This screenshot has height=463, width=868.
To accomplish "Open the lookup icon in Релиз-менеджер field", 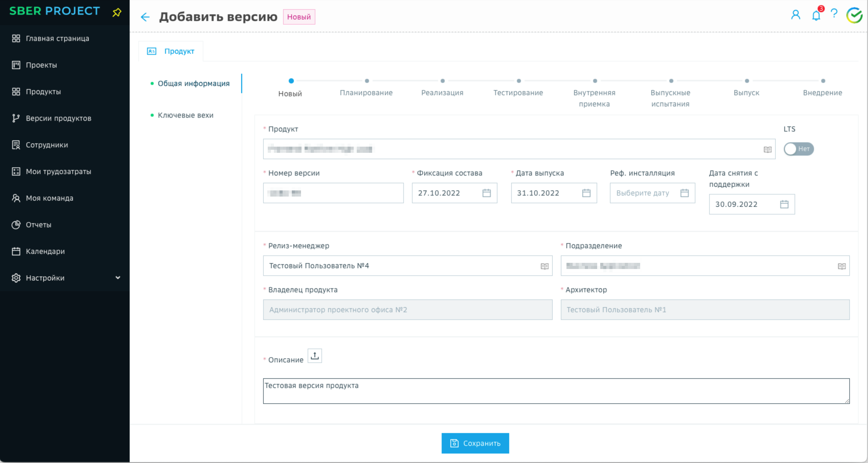I will [x=544, y=266].
